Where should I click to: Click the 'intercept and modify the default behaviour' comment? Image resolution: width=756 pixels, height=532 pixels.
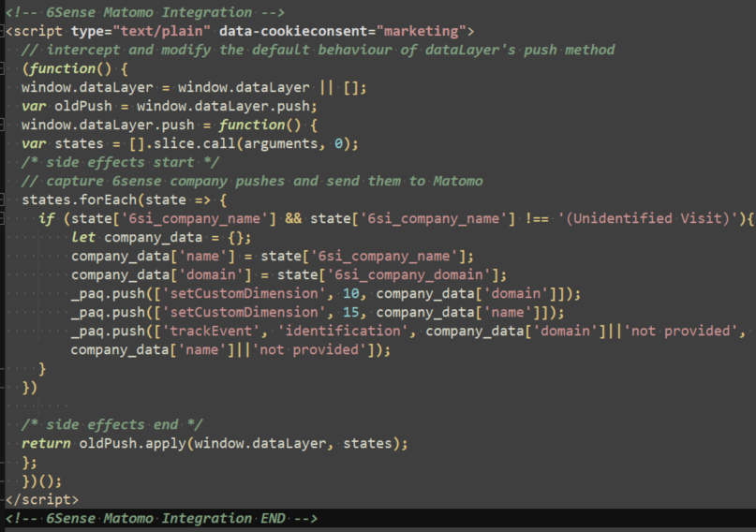(319, 51)
